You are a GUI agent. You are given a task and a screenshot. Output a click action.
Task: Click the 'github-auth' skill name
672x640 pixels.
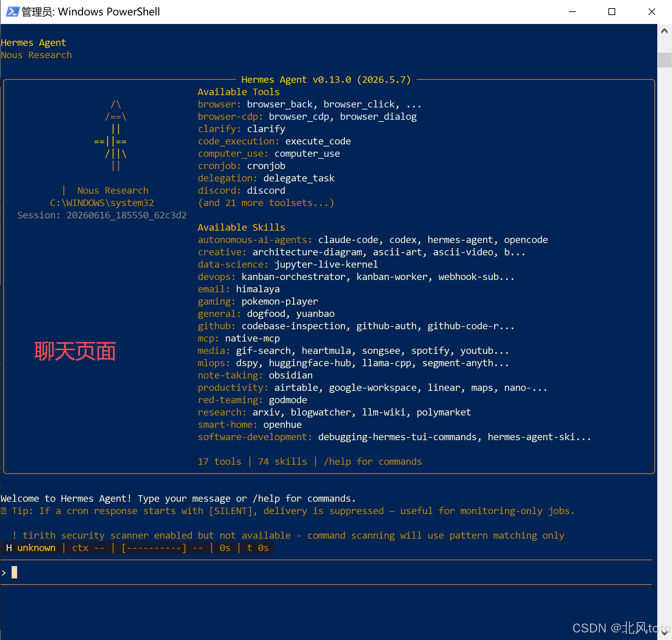tap(386, 326)
